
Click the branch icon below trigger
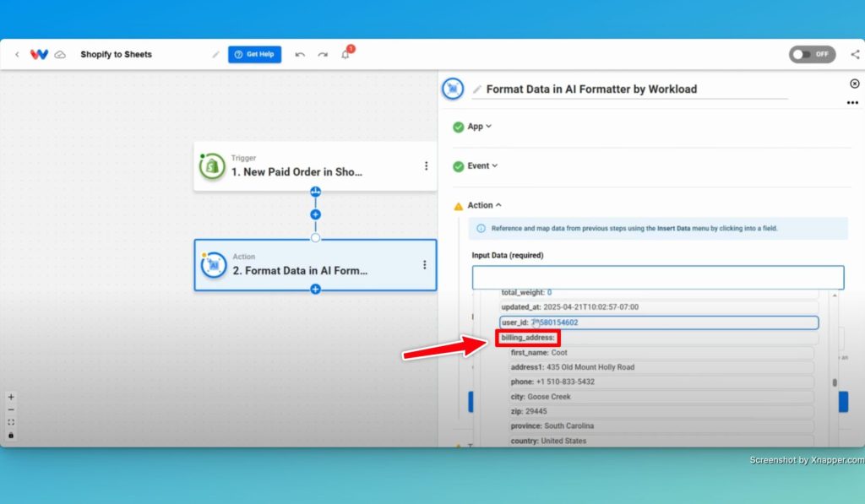[x=316, y=192]
